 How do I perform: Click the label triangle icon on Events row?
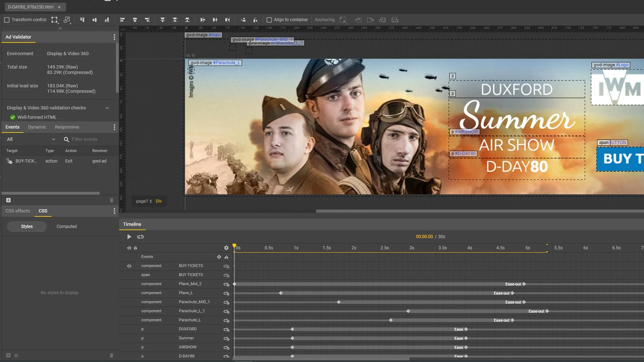click(226, 257)
